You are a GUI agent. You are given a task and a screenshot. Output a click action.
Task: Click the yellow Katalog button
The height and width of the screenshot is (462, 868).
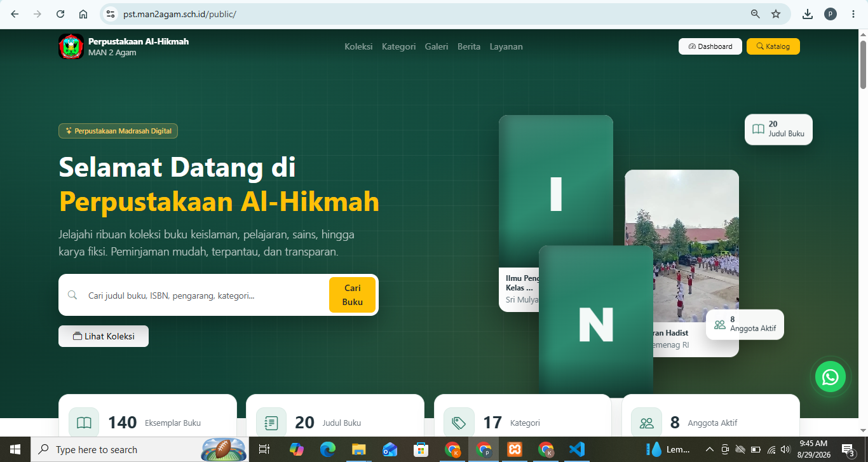pos(773,46)
